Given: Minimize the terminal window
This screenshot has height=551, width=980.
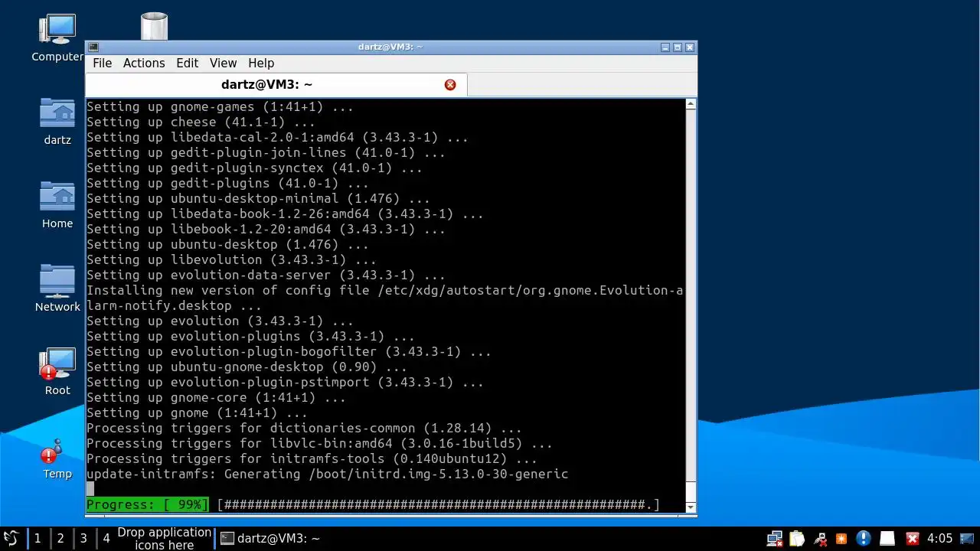Looking at the screenshot, I should pos(665,47).
